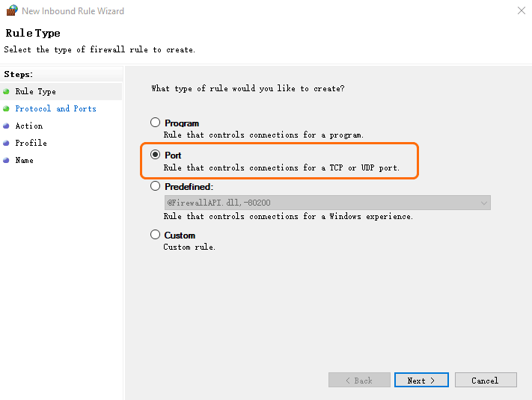Close the New Inbound Rule Wizard window

coord(521,11)
